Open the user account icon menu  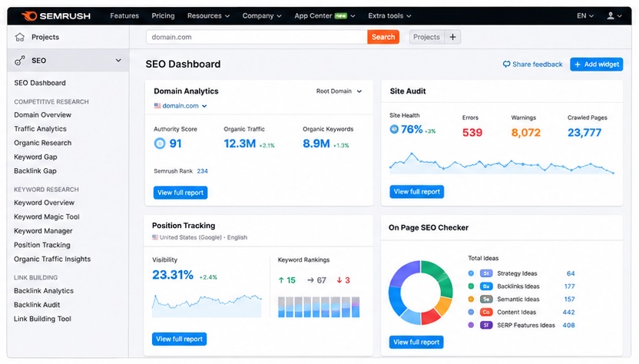[x=614, y=16]
